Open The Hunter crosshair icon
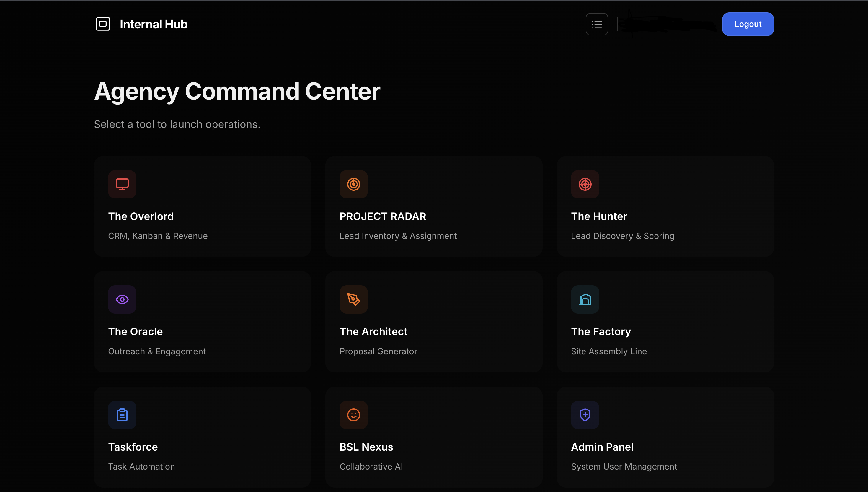Viewport: 868px width, 492px height. [x=585, y=184]
